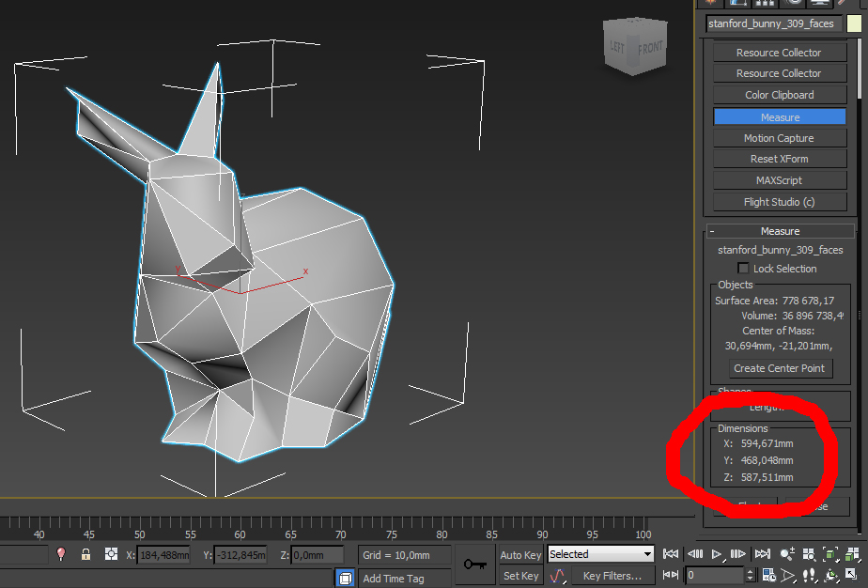868x588 pixels.
Task: Click the large Set Keys key icon
Action: click(x=475, y=565)
